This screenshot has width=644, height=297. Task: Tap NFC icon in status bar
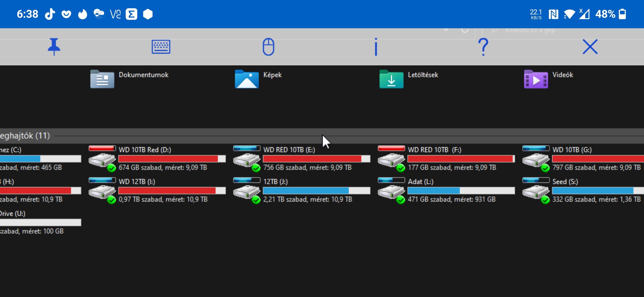coord(553,14)
